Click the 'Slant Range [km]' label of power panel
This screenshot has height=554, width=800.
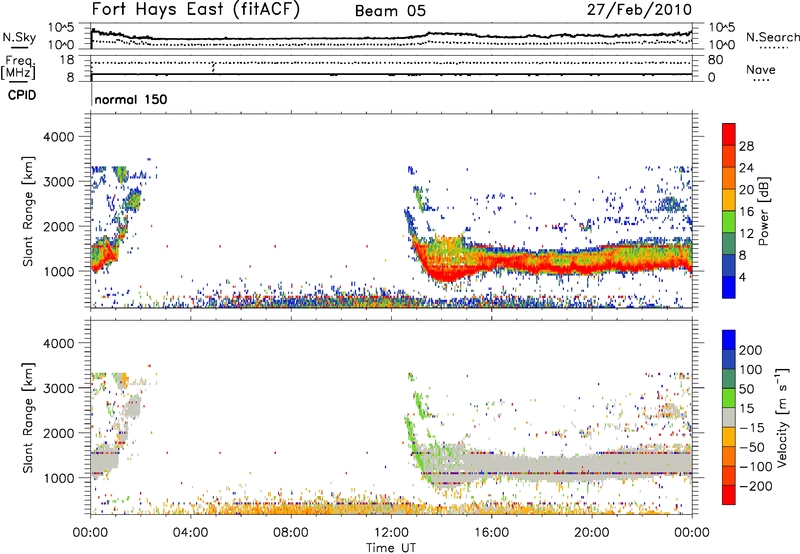click(x=28, y=212)
